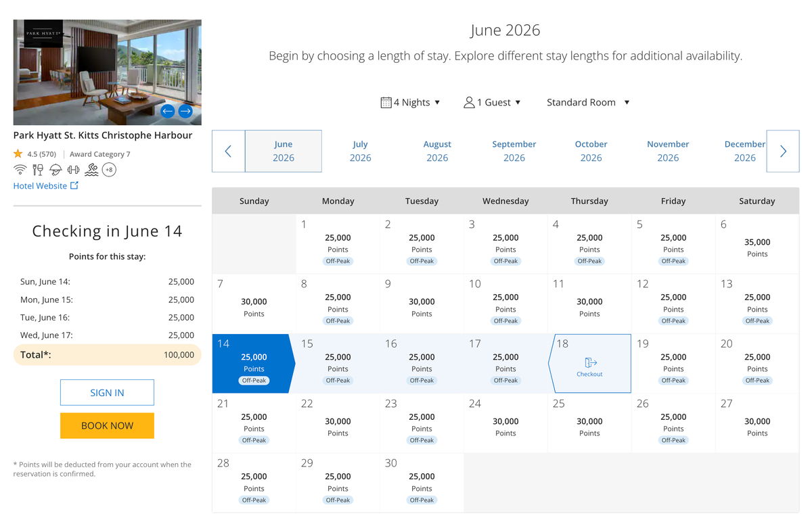Image resolution: width=812 pixels, height=524 pixels.
Task: Select the dining amenity icon
Action: point(38,170)
